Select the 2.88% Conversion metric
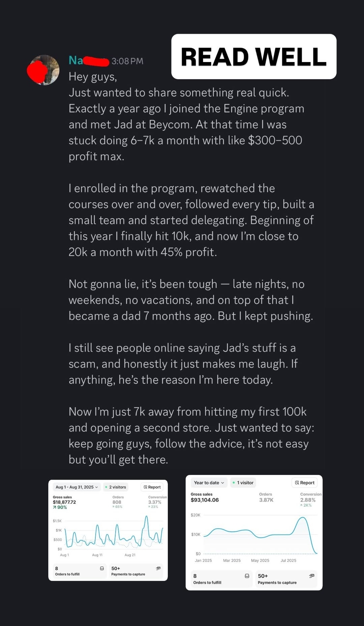Viewport: 364px width, 626px height. [308, 500]
